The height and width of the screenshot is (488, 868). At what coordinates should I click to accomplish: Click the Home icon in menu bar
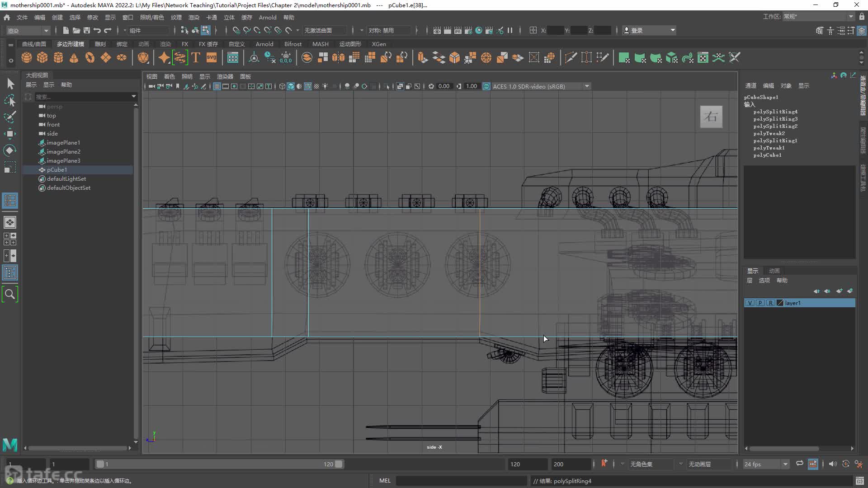pos(7,17)
